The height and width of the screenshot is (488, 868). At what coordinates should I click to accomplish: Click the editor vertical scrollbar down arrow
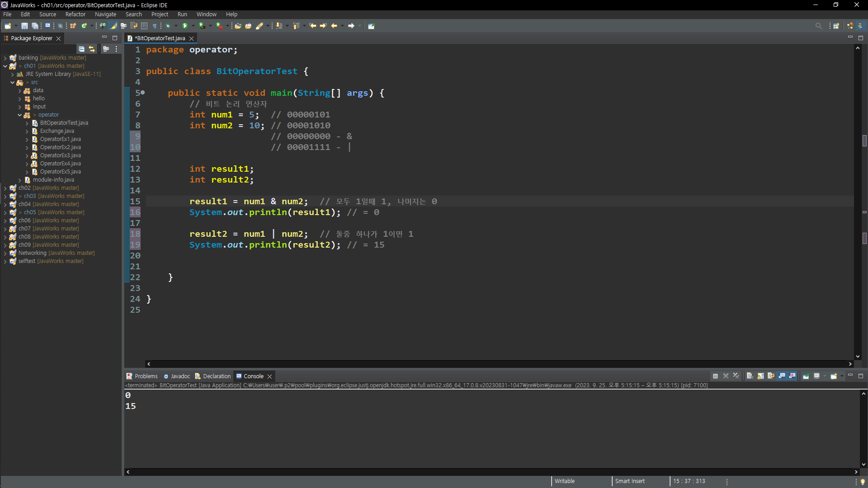click(x=858, y=357)
